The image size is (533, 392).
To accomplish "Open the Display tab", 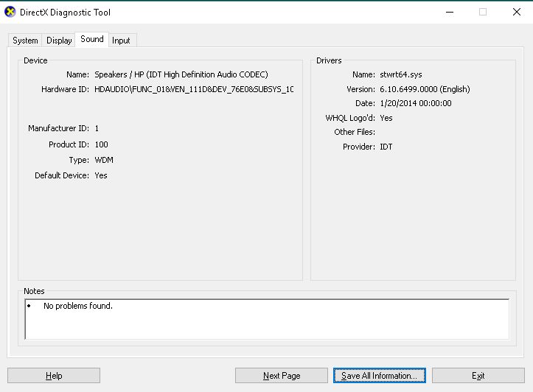I will click(x=59, y=41).
